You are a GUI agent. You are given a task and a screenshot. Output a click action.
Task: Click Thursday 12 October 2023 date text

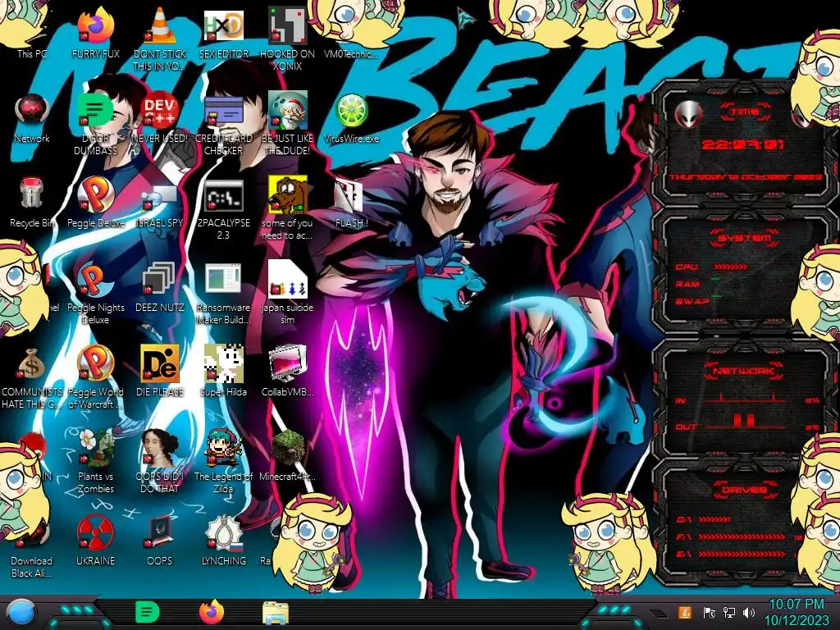[x=746, y=177]
